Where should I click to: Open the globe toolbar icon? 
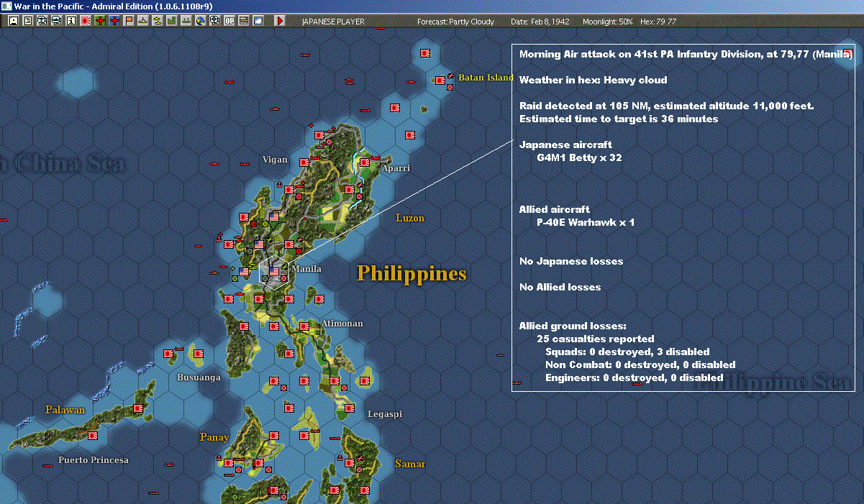point(200,21)
